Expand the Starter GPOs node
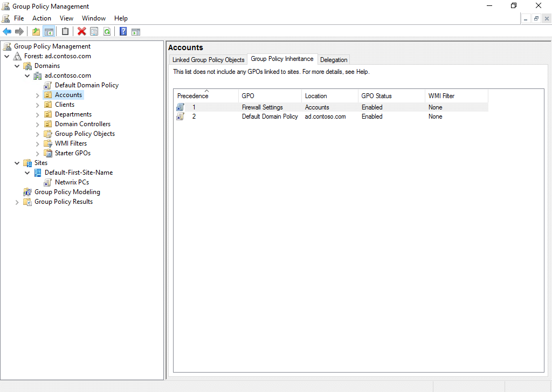Viewport: 552px width, 392px height. point(37,154)
